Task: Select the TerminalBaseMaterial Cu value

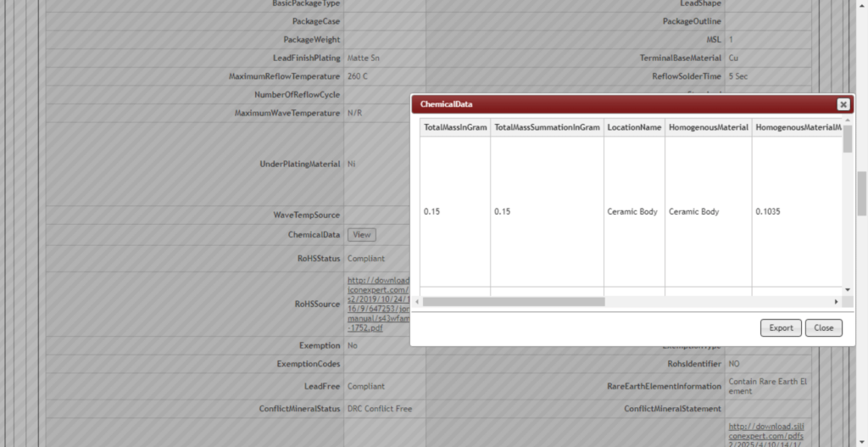Action: 733,59
